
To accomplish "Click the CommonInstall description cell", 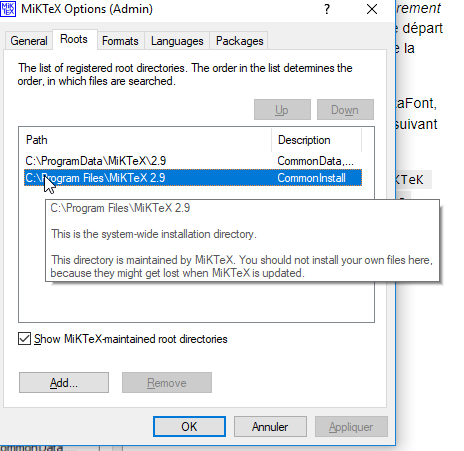I will pos(312,178).
